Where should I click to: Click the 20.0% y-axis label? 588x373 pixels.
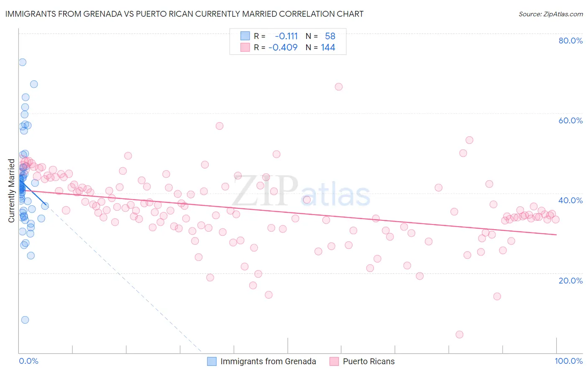[570, 280]
